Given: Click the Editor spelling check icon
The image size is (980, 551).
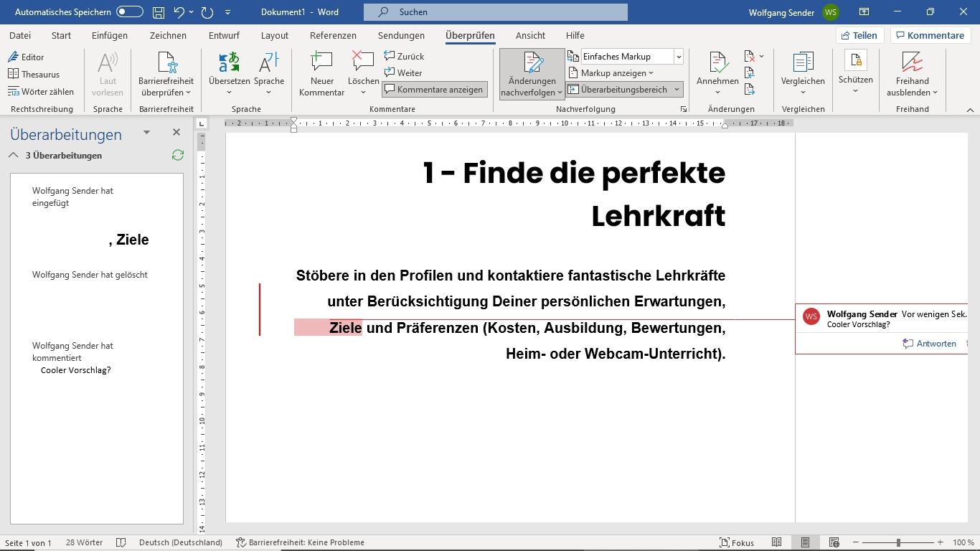Looking at the screenshot, I should [14, 57].
